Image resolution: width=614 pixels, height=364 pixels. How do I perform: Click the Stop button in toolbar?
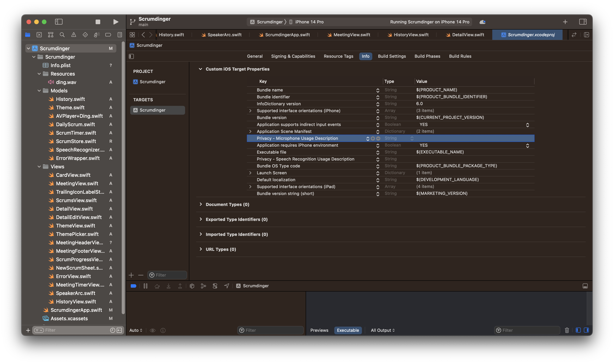(98, 22)
